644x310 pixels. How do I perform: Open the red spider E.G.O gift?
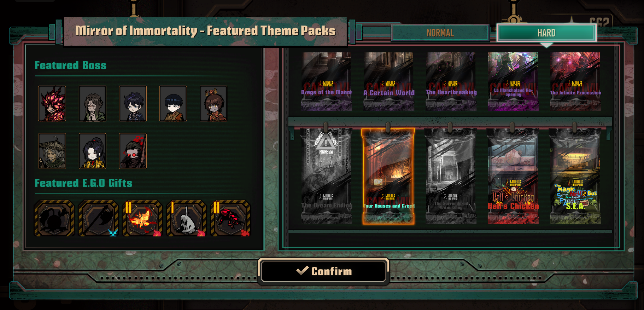click(x=230, y=218)
